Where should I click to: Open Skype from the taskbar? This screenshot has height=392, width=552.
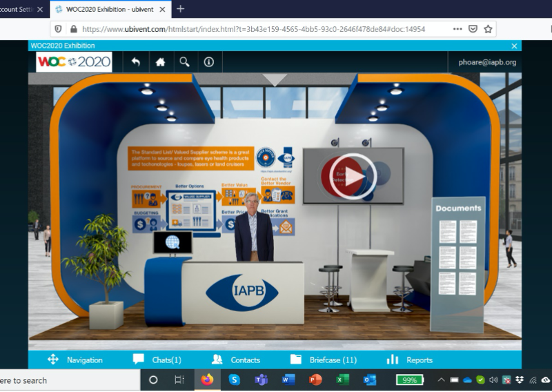click(234, 380)
